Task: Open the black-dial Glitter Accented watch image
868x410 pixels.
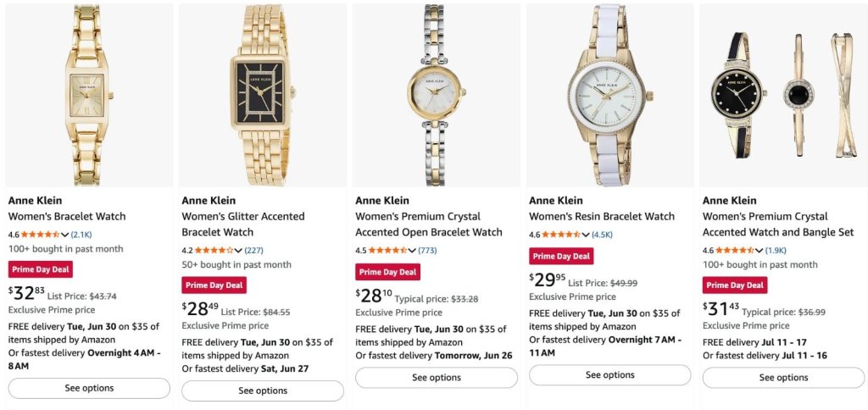Action: pos(263,95)
